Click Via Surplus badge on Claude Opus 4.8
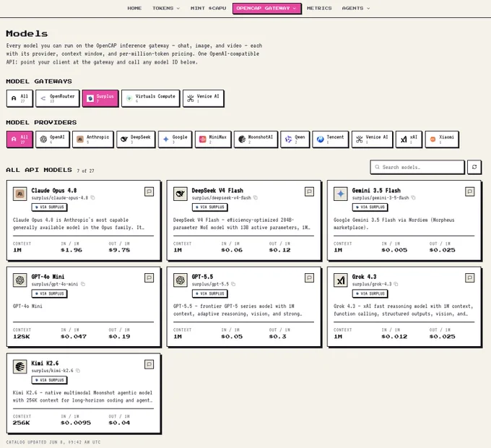The width and height of the screenshot is (491, 448). [x=50, y=207]
